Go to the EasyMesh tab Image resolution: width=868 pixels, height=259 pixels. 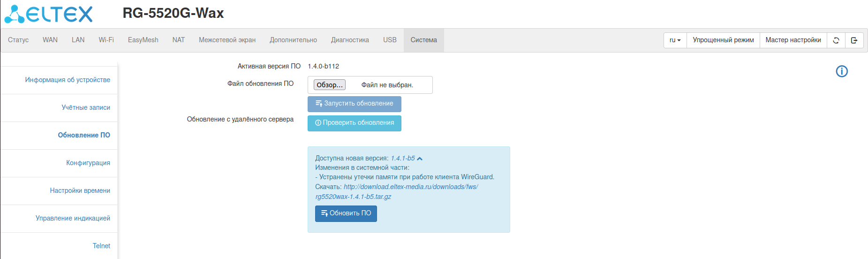(143, 40)
